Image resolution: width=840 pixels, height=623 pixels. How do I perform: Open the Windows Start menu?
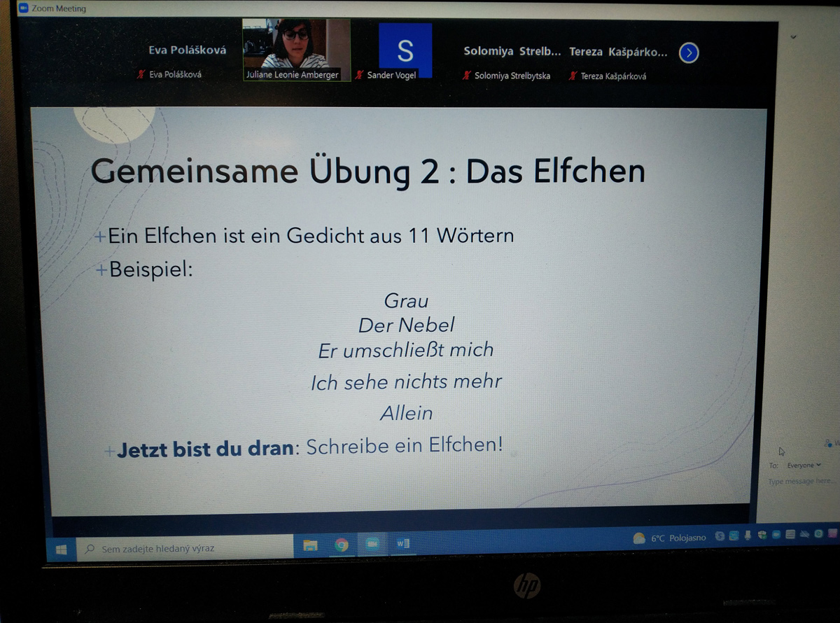point(61,549)
